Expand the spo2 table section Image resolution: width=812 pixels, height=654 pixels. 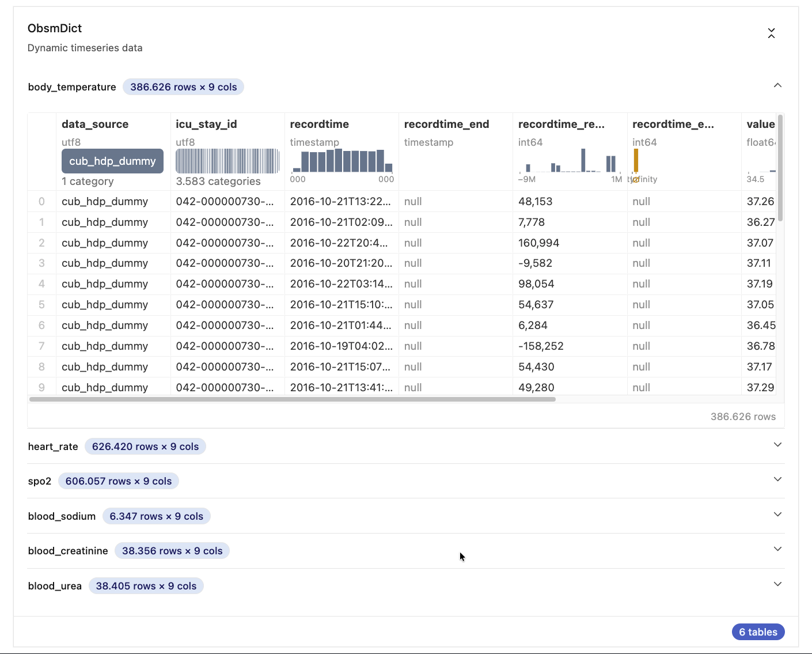click(x=777, y=479)
